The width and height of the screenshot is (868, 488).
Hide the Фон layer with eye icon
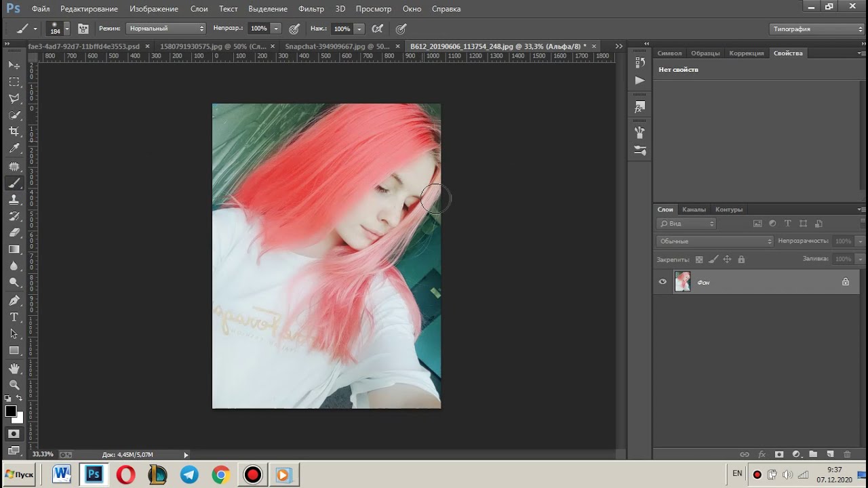point(663,282)
